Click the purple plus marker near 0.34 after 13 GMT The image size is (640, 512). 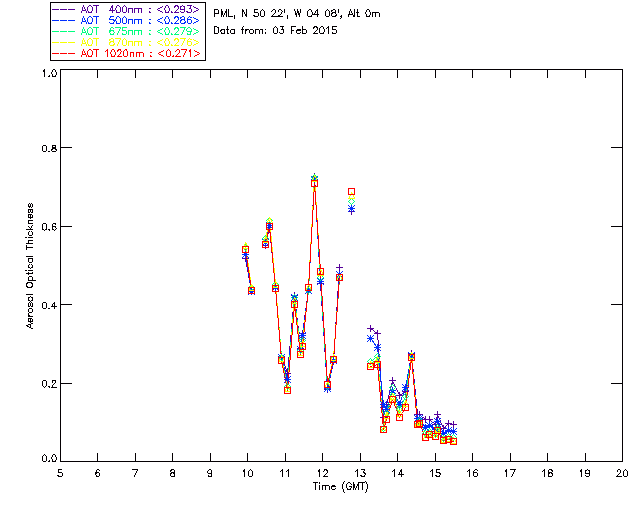371,329
